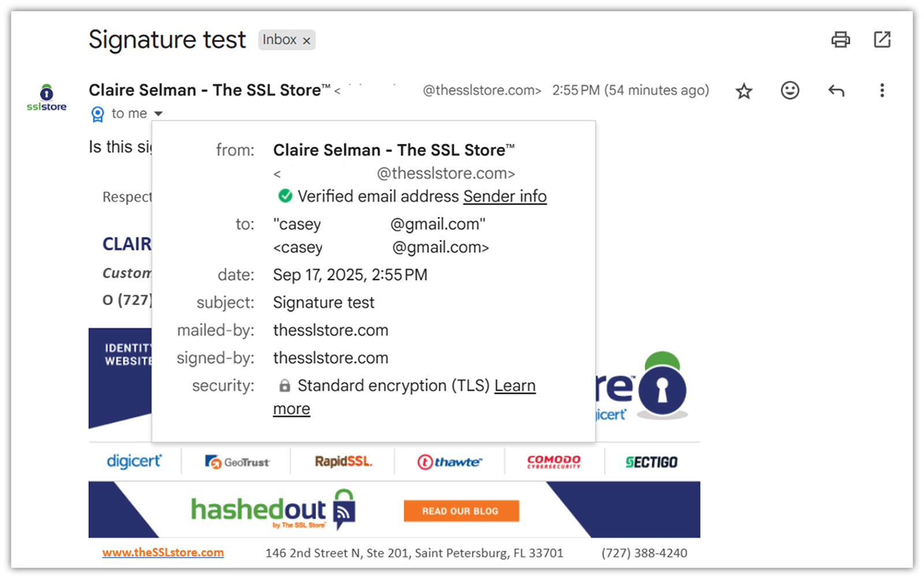Star this email
The width and height of the screenshot is (924, 579).
[744, 90]
